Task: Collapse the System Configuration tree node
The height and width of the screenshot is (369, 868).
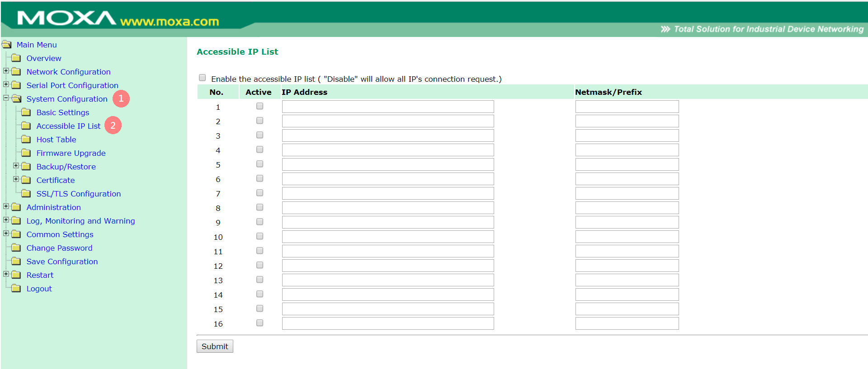Action: pos(6,98)
